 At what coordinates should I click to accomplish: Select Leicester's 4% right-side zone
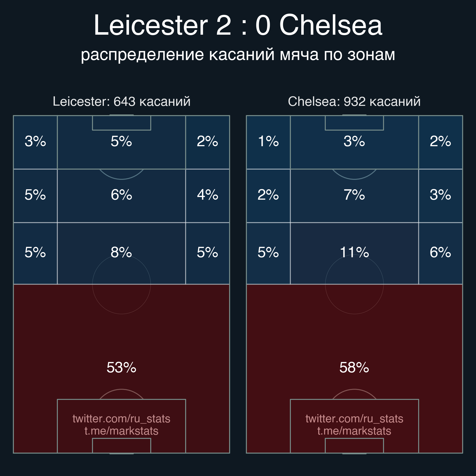tap(207, 195)
